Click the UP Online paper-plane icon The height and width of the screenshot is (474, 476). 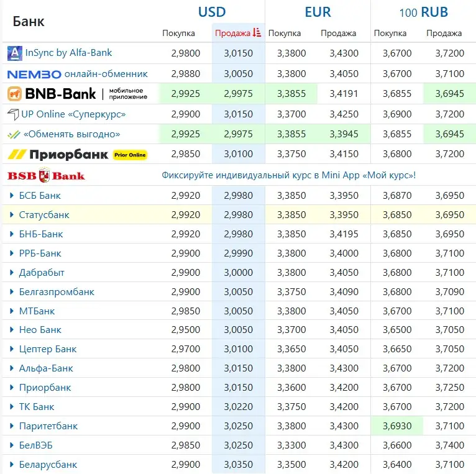click(x=13, y=114)
